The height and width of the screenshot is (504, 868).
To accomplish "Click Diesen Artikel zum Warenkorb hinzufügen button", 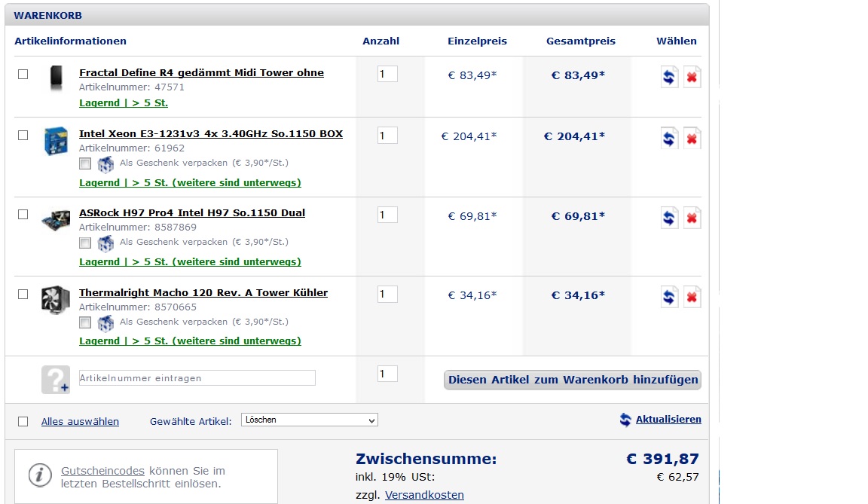I will click(572, 380).
